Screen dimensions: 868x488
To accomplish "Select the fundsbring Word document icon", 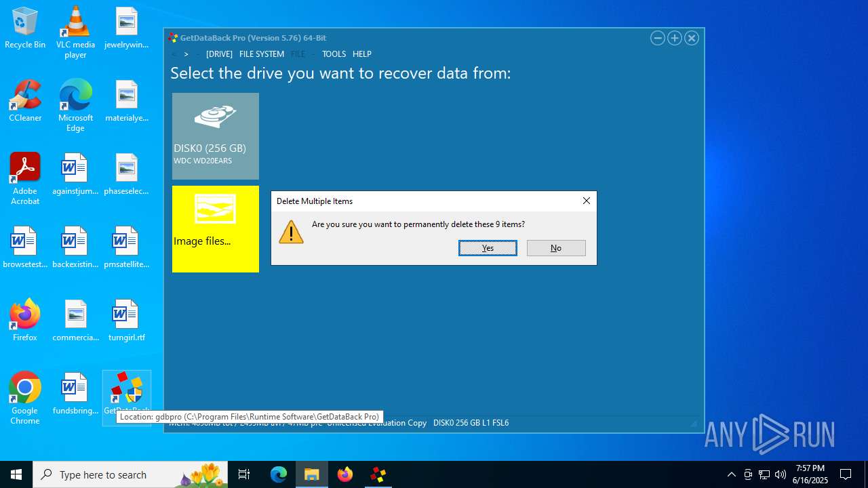I will (x=75, y=394).
